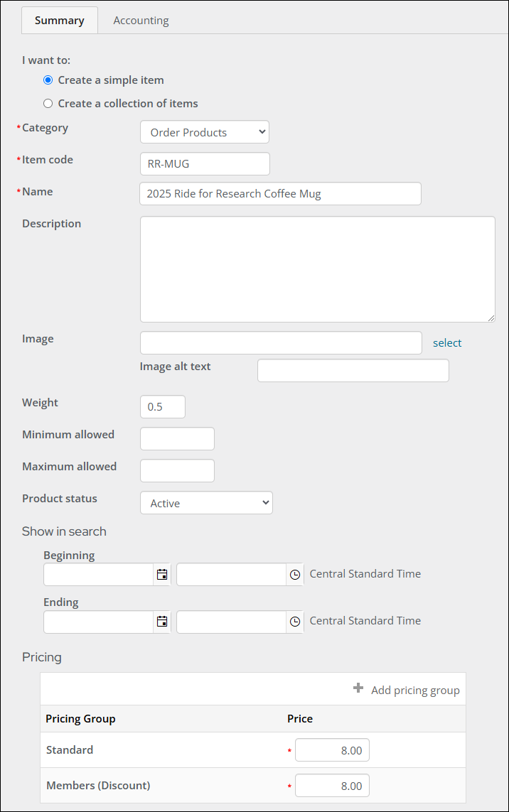Click the Pricing section heading
Image resolution: width=509 pixels, height=812 pixels.
click(x=42, y=657)
